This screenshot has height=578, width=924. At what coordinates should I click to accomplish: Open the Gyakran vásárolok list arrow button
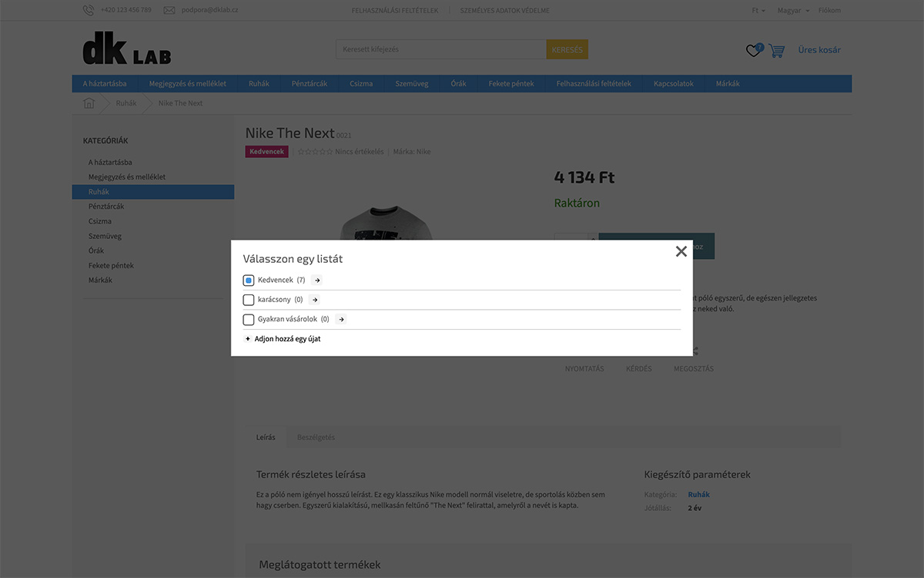[x=341, y=319]
